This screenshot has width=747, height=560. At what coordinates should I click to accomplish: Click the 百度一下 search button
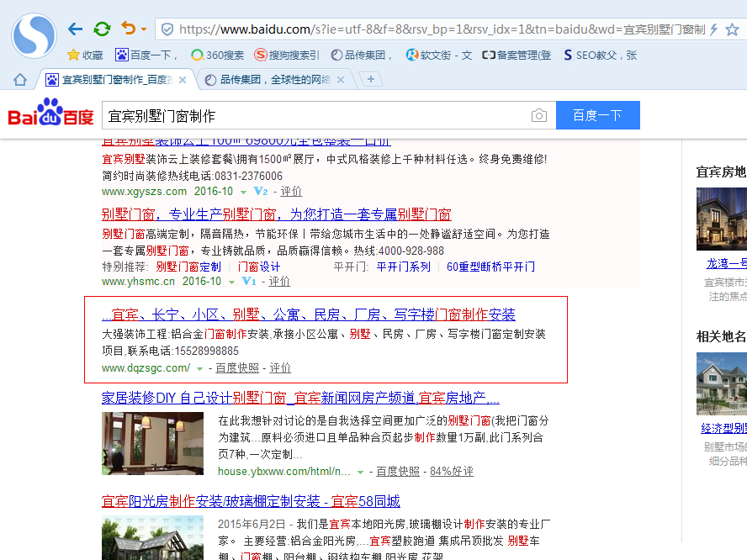coord(597,114)
